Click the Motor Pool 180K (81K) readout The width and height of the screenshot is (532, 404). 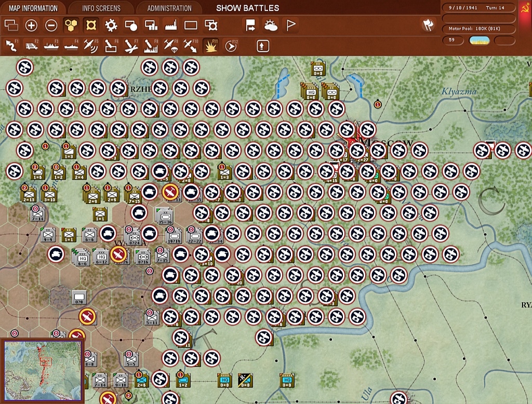(478, 29)
